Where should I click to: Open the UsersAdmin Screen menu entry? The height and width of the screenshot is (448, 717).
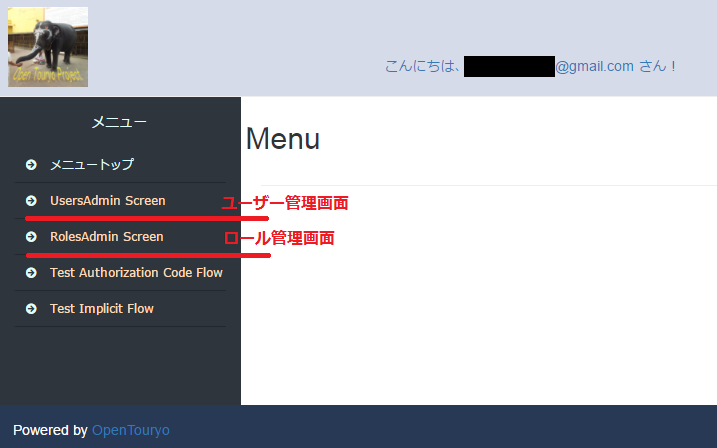tap(108, 201)
